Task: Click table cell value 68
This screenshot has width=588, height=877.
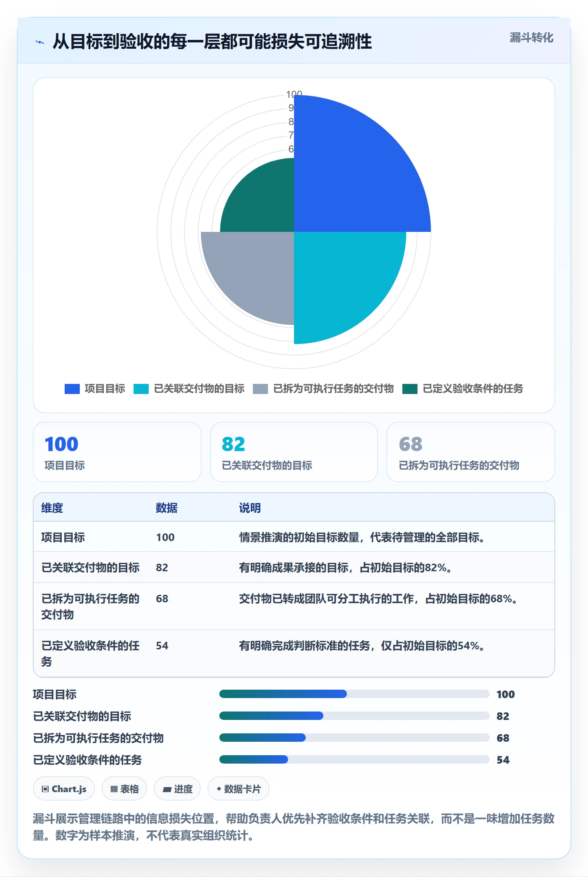Action: pos(162,599)
